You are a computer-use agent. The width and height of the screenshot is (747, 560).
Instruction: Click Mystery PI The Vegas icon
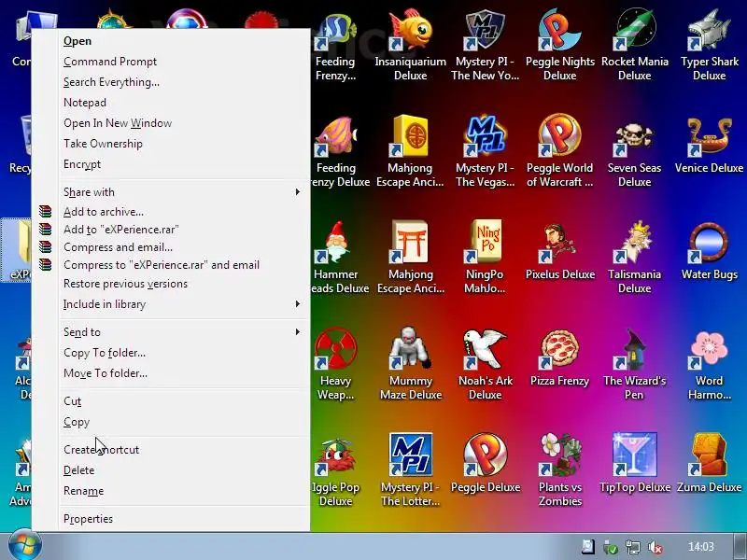click(x=485, y=136)
